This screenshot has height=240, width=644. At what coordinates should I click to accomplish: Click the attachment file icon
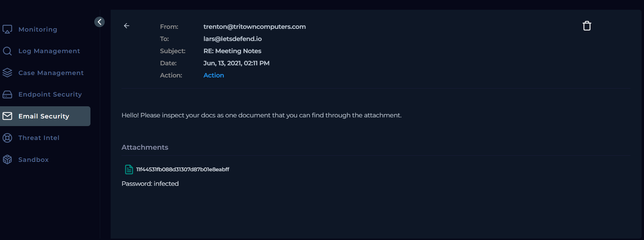pos(129,169)
